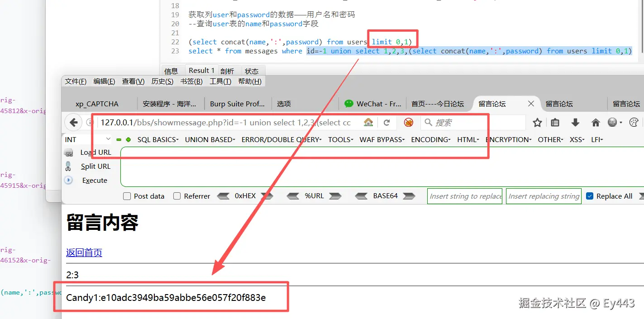Uncheck the Replace All checkbox
Image resolution: width=644 pixels, height=319 pixels.
[x=590, y=196]
